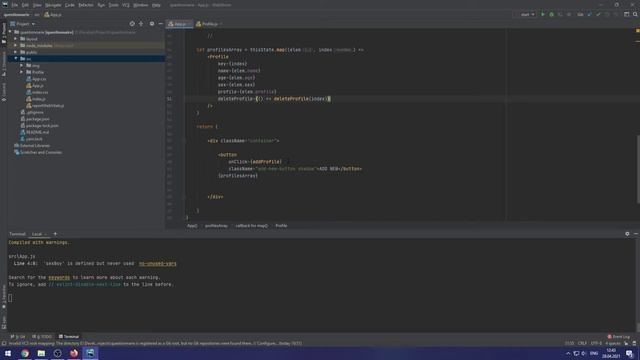Collapse the project root folder arrow
Image resolution: width=640 pixels, height=360 pixels.
point(10,32)
